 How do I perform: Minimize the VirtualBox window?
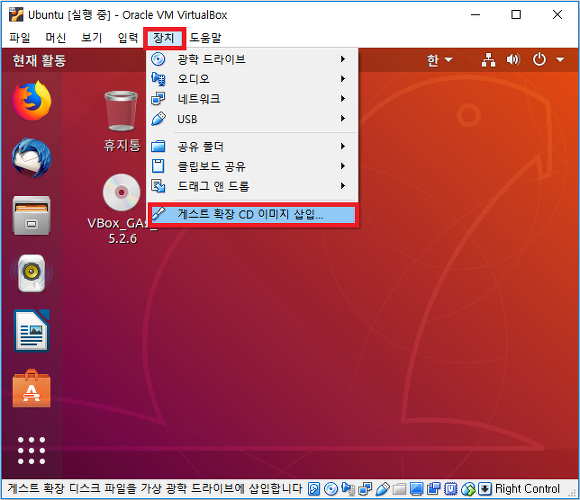click(475, 15)
